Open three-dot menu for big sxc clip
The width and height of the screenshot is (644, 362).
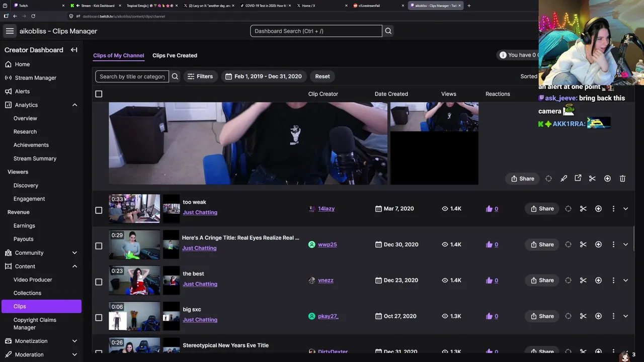click(613, 316)
